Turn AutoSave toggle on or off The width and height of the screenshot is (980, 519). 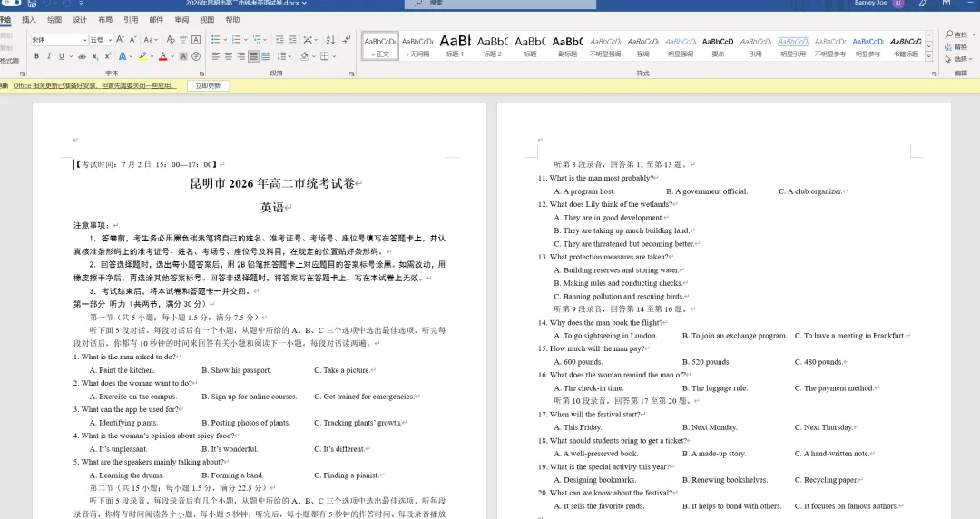tap(11, 3)
